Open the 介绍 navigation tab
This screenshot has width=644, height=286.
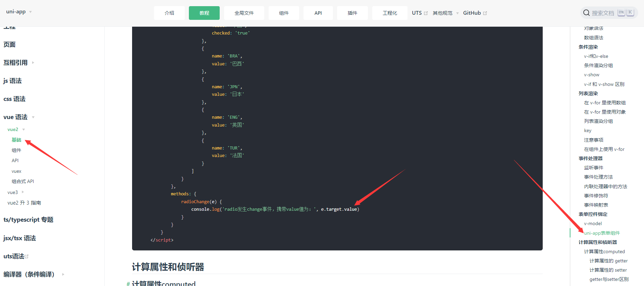tap(169, 13)
